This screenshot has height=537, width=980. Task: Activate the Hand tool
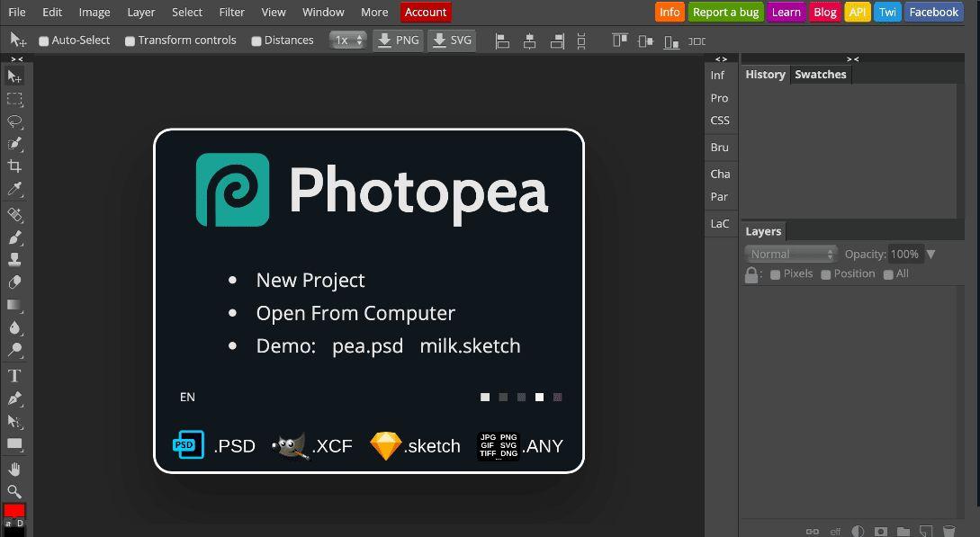coord(14,469)
